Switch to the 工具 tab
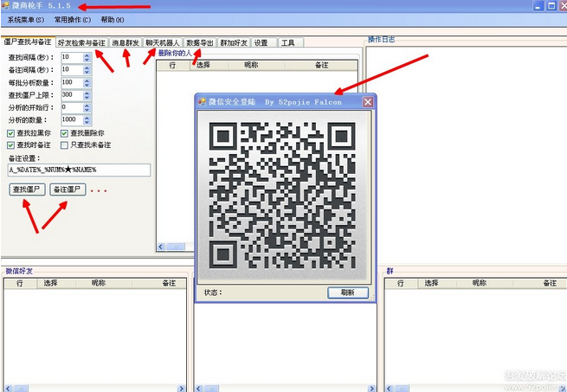This screenshot has height=392, width=567. [290, 42]
